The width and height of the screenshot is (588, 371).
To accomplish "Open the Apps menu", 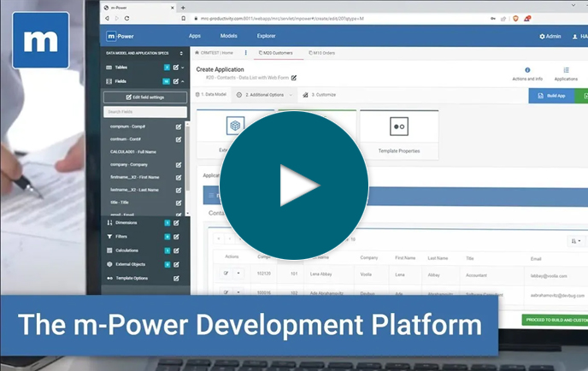I will coord(195,36).
